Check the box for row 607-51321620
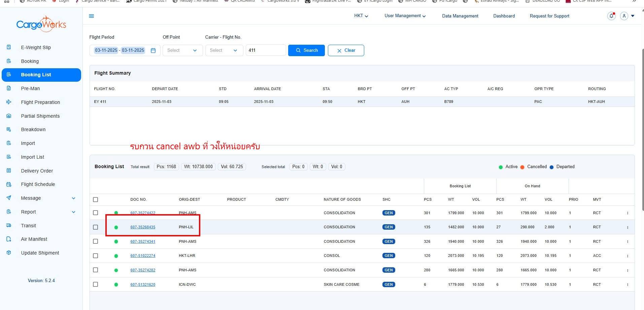644x310 pixels. click(x=96, y=284)
